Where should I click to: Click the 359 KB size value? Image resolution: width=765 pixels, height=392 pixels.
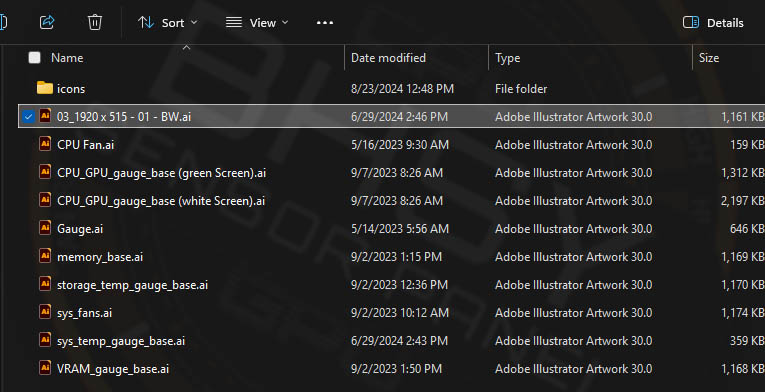click(x=747, y=341)
